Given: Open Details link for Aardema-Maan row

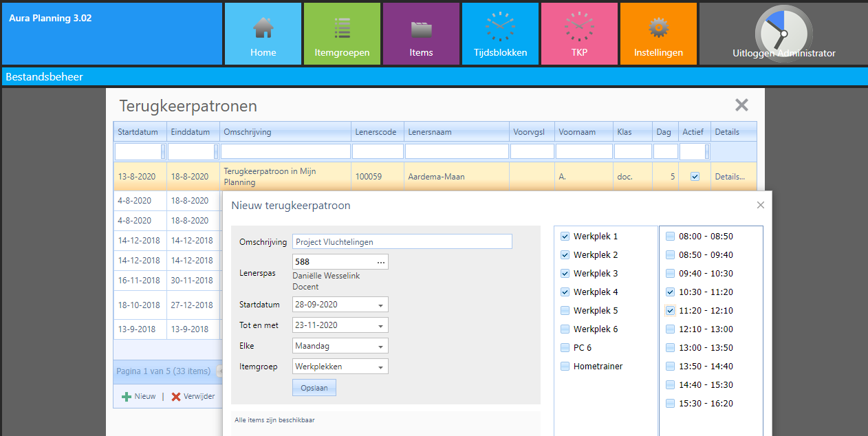Looking at the screenshot, I should (729, 177).
